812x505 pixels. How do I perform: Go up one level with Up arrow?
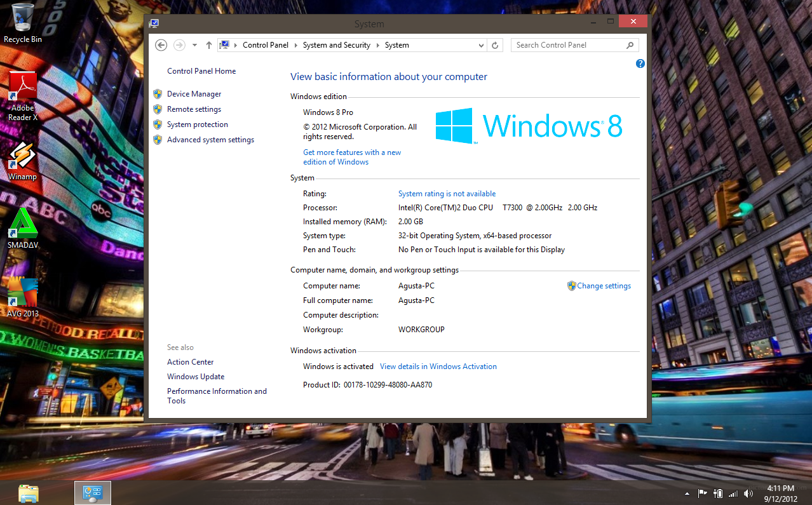click(x=209, y=45)
